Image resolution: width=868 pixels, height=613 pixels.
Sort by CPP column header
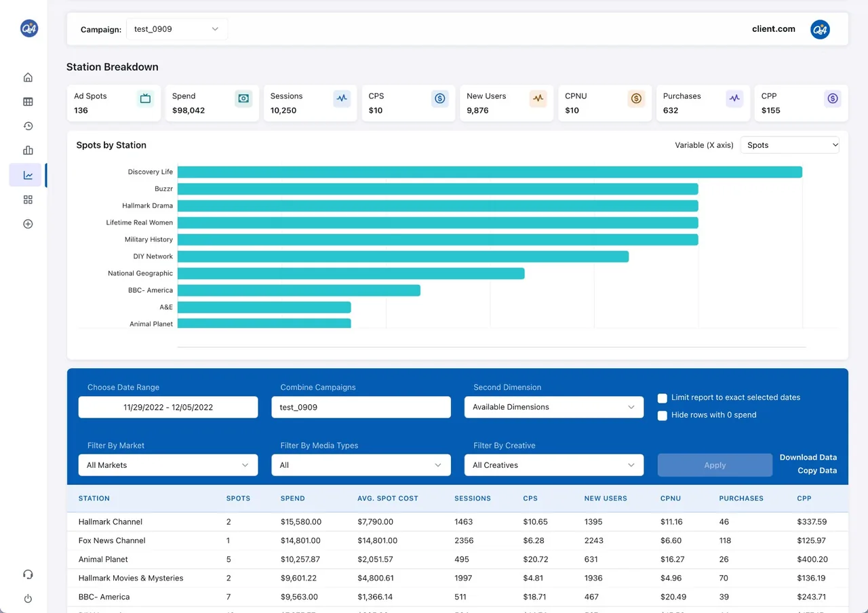point(804,498)
